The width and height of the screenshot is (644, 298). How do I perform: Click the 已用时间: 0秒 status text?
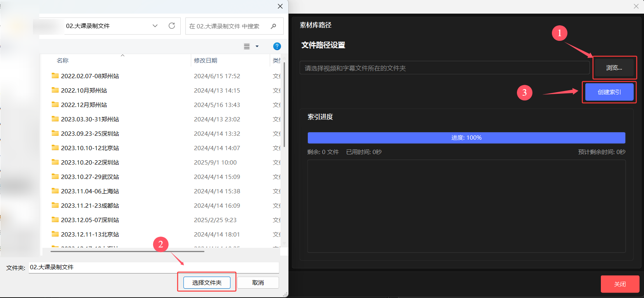coord(364,152)
